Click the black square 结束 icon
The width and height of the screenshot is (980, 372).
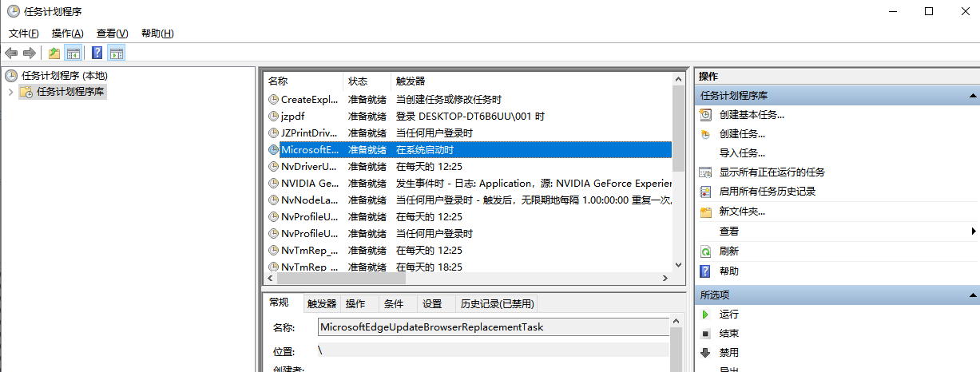tap(705, 334)
